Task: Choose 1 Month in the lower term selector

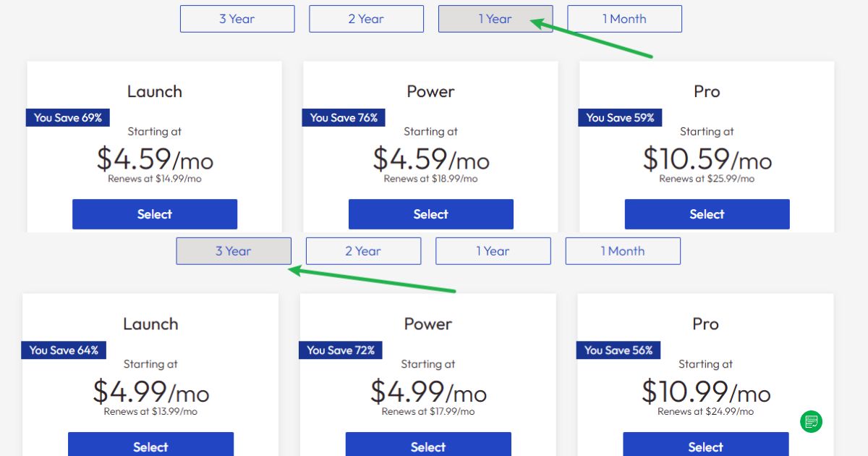Action: (x=622, y=250)
